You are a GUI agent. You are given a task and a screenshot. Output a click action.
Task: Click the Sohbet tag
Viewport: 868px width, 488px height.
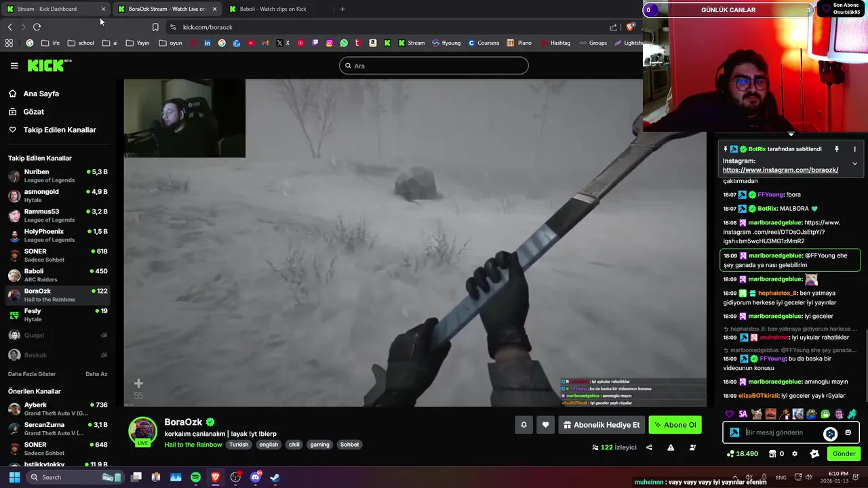pos(350,445)
